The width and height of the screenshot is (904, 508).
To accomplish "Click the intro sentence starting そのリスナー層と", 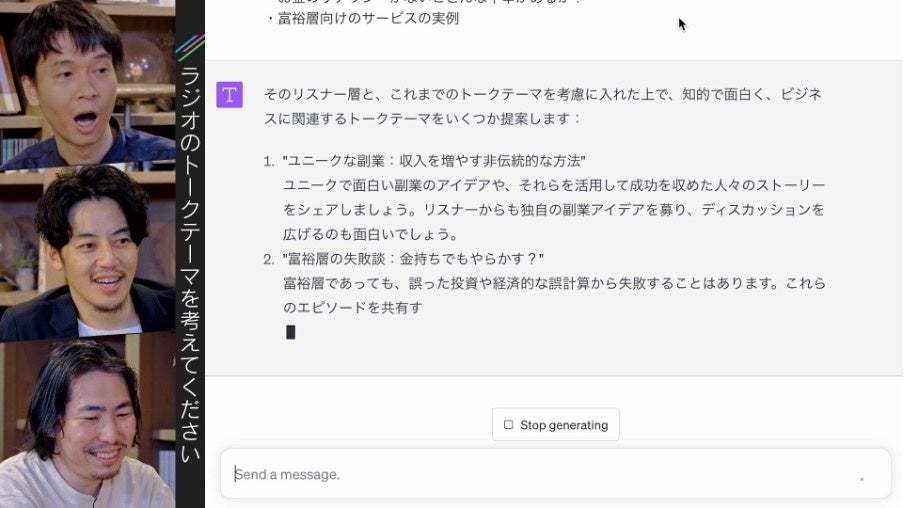I will (x=543, y=106).
